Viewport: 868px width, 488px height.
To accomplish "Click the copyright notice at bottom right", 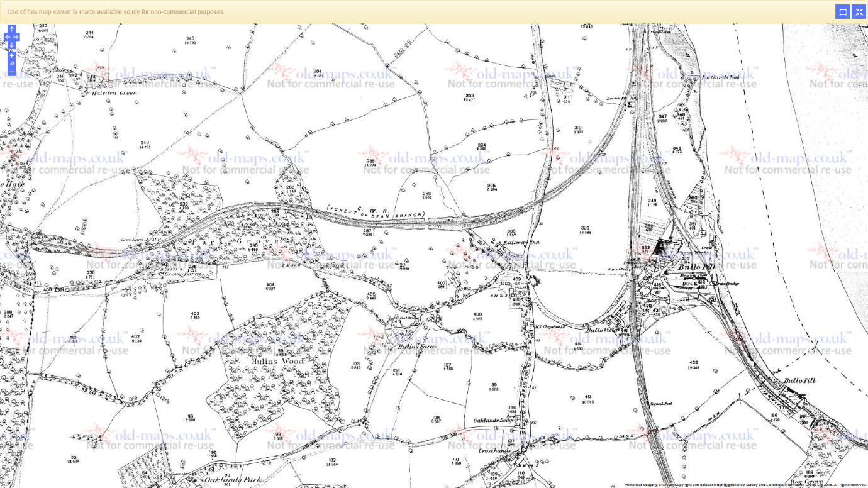I will click(x=745, y=485).
